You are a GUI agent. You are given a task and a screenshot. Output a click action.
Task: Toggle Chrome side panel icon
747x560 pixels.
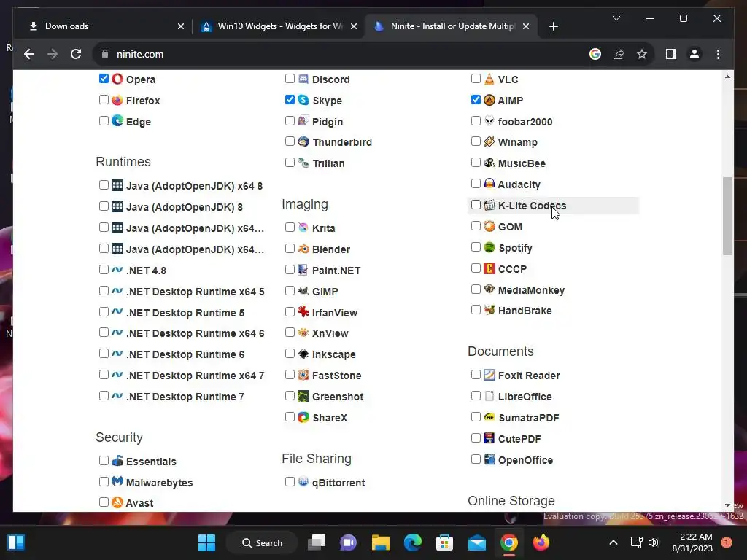point(671,54)
